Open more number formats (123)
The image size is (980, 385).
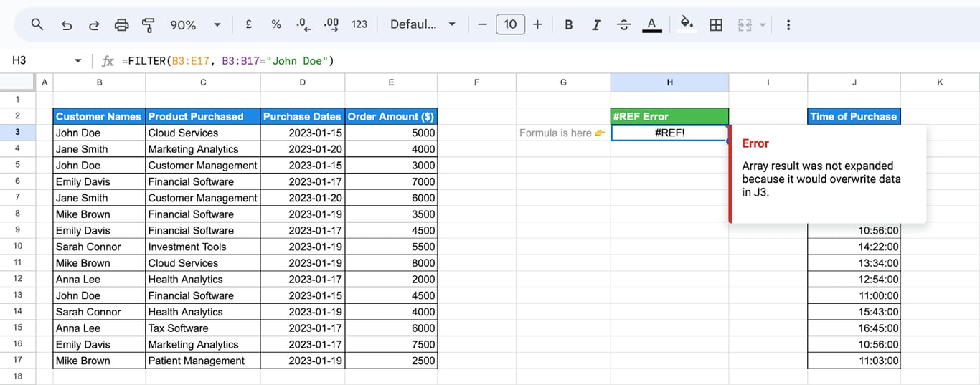pyautogui.click(x=359, y=24)
